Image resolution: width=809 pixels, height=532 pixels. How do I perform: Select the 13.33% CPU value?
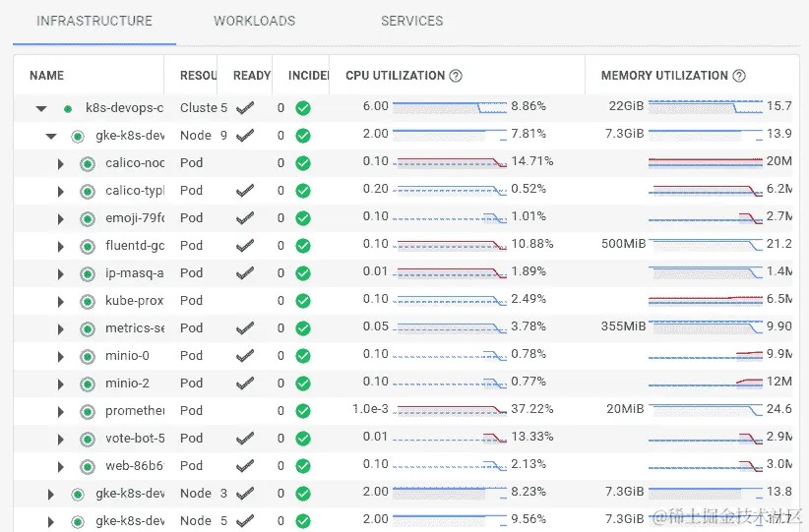coord(531,437)
